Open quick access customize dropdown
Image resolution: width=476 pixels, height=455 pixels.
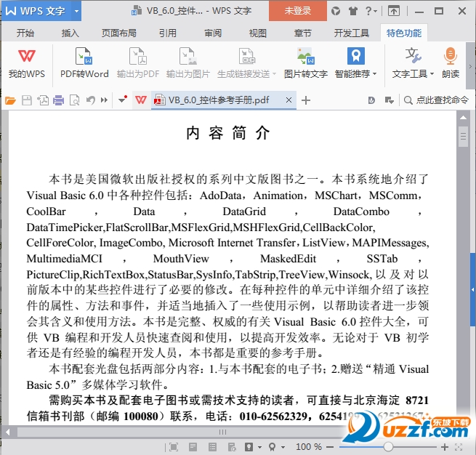(x=123, y=100)
